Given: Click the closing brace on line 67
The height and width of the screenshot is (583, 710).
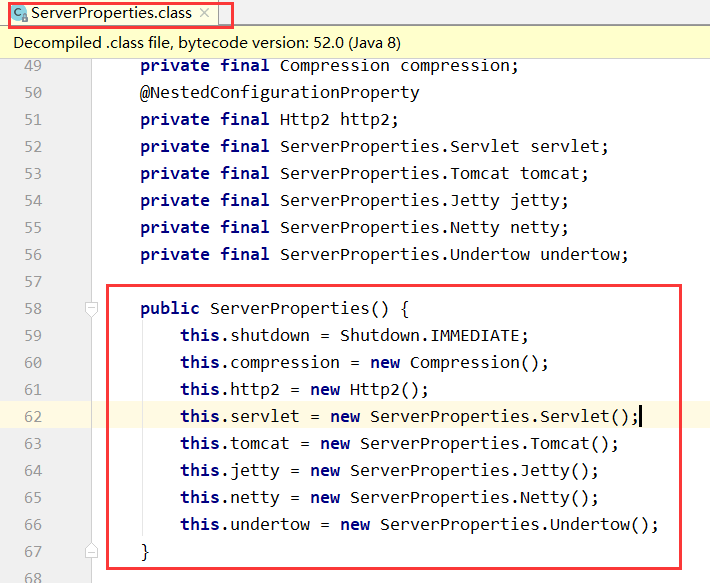Looking at the screenshot, I should 145,552.
